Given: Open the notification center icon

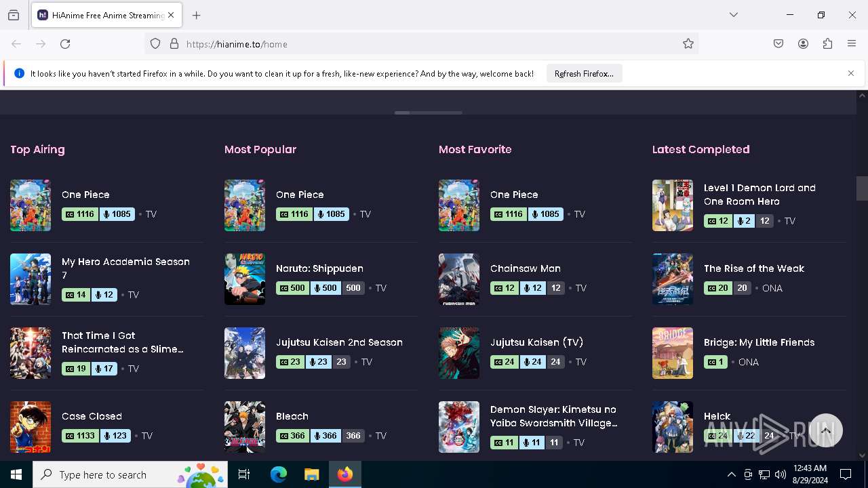Looking at the screenshot, I should 846,474.
